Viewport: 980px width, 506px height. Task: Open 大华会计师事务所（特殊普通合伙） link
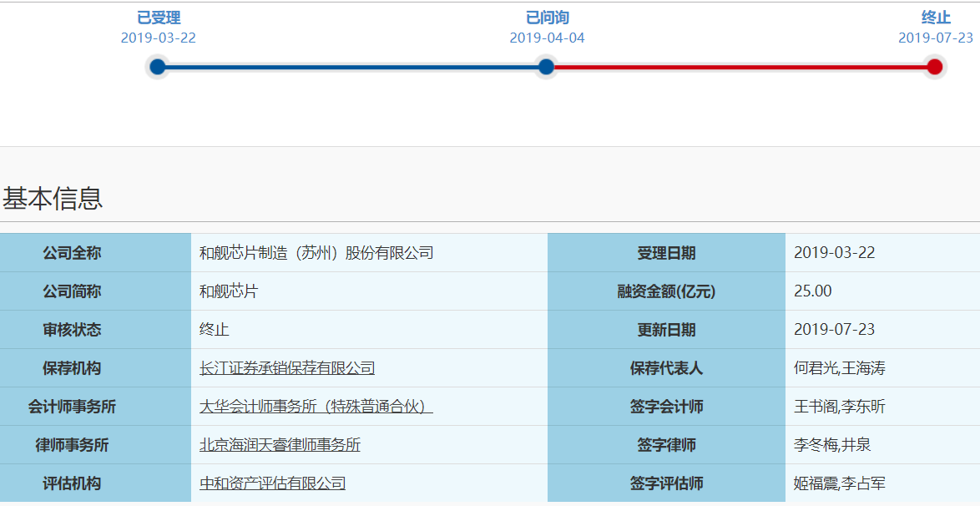(316, 407)
